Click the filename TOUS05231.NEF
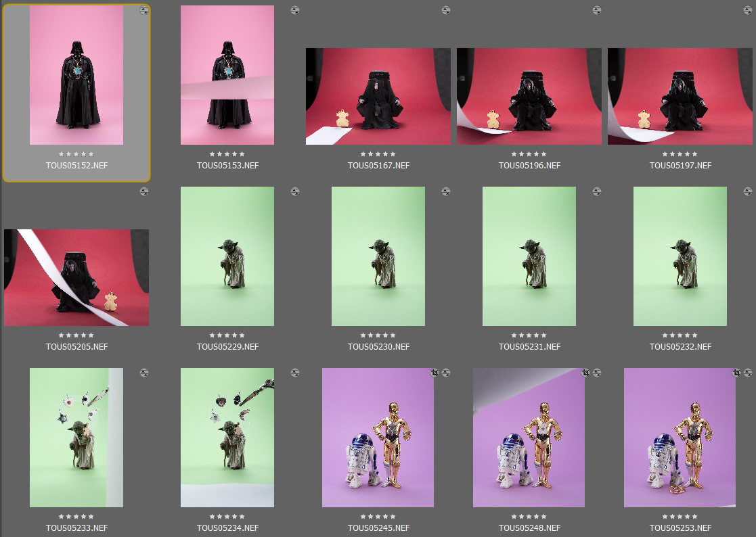The width and height of the screenshot is (756, 537). pos(529,346)
